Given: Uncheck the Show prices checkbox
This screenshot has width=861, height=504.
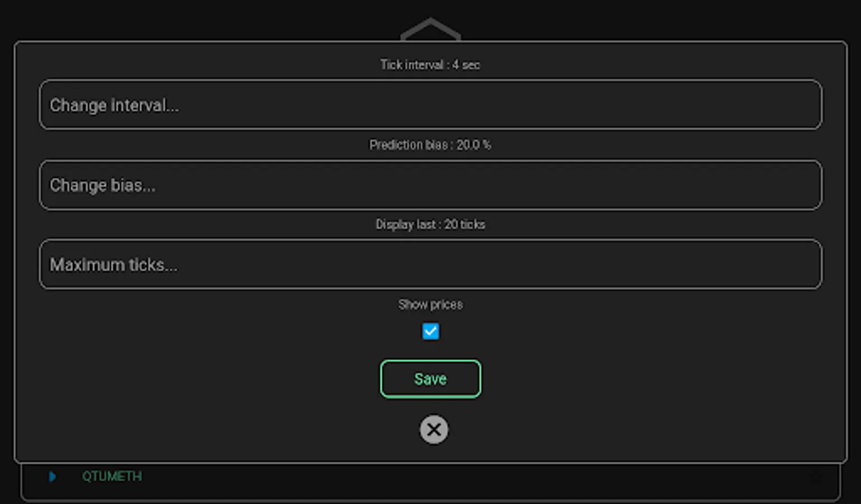Looking at the screenshot, I should [x=430, y=332].
